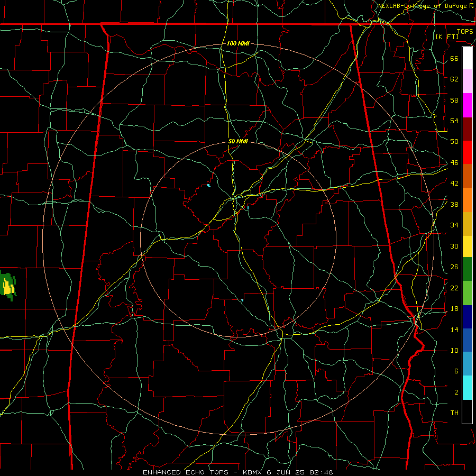Click the '54' legend value
This screenshot has width=476, height=476.
(454, 121)
